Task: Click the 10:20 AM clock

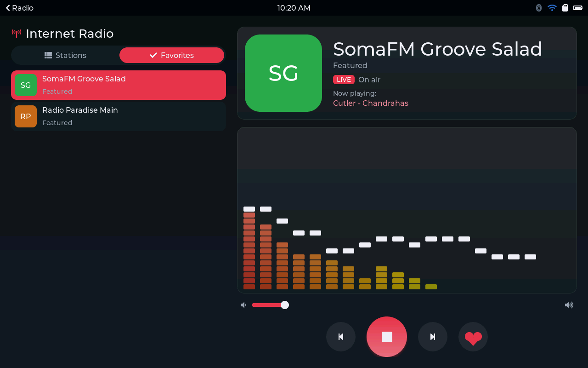Action: click(x=294, y=8)
